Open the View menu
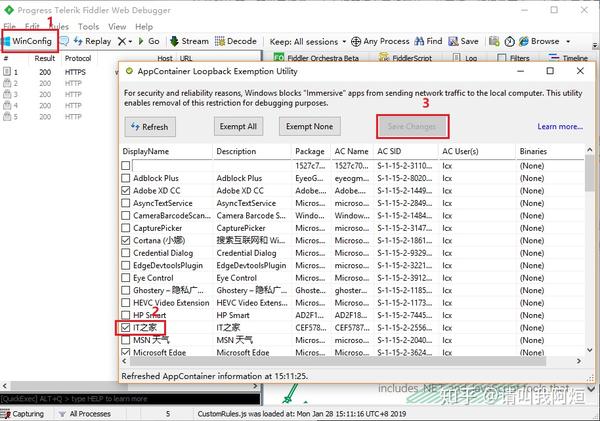 pyautogui.click(x=117, y=26)
